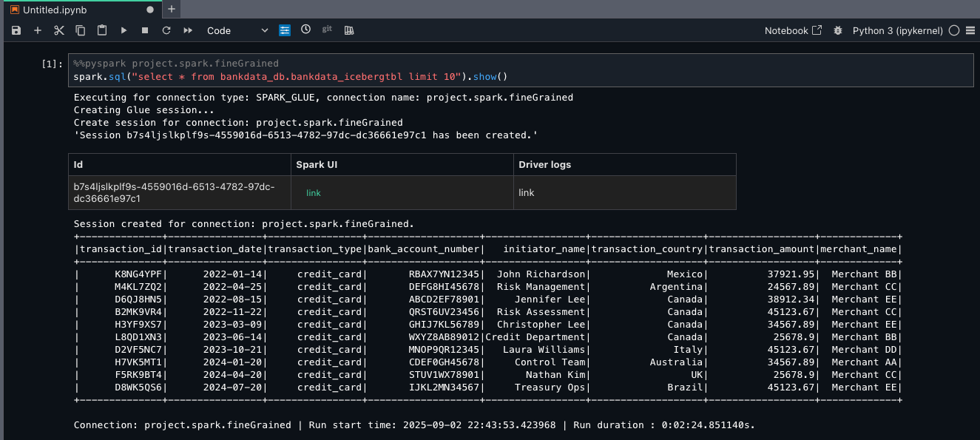Open notebook in Notebook interface
The width and height of the screenshot is (980, 440).
coord(793,30)
